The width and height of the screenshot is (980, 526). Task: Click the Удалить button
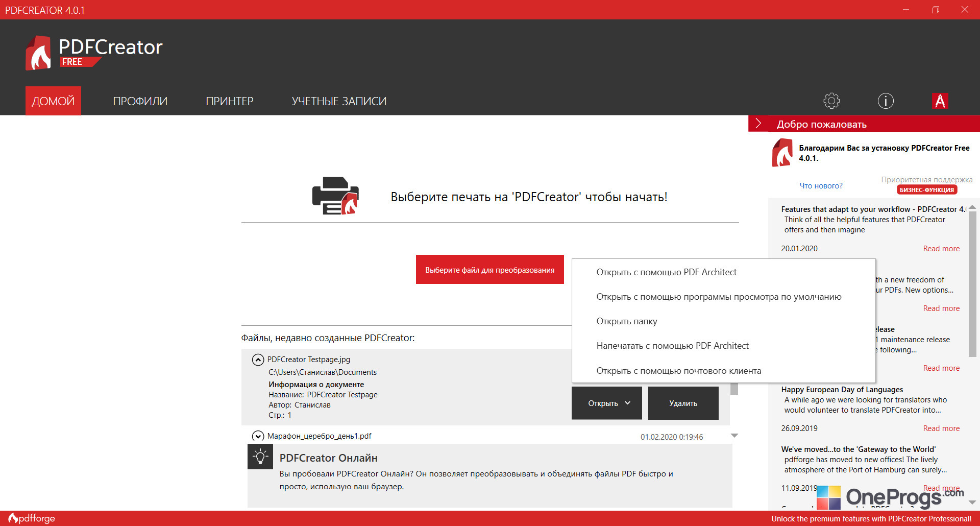(x=683, y=403)
